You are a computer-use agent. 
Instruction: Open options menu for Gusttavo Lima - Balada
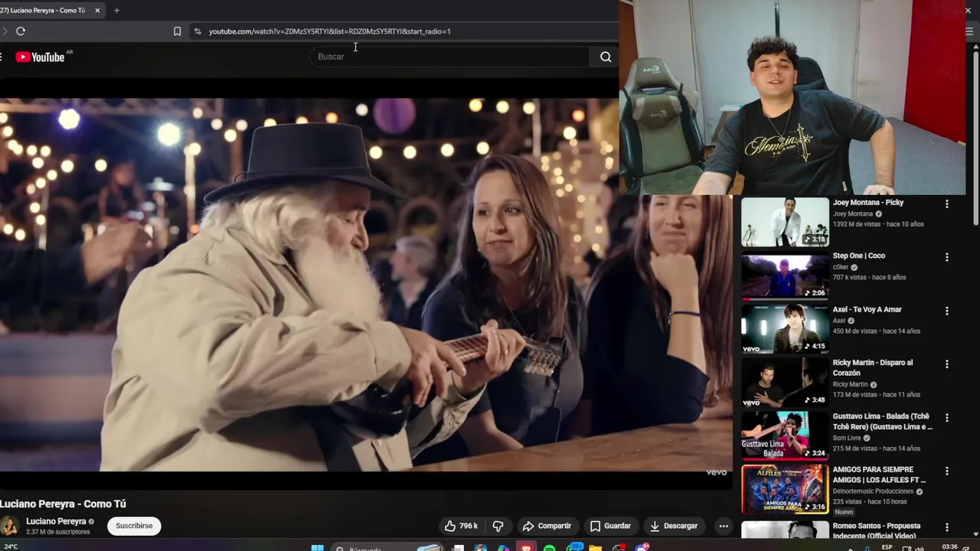tap(947, 418)
